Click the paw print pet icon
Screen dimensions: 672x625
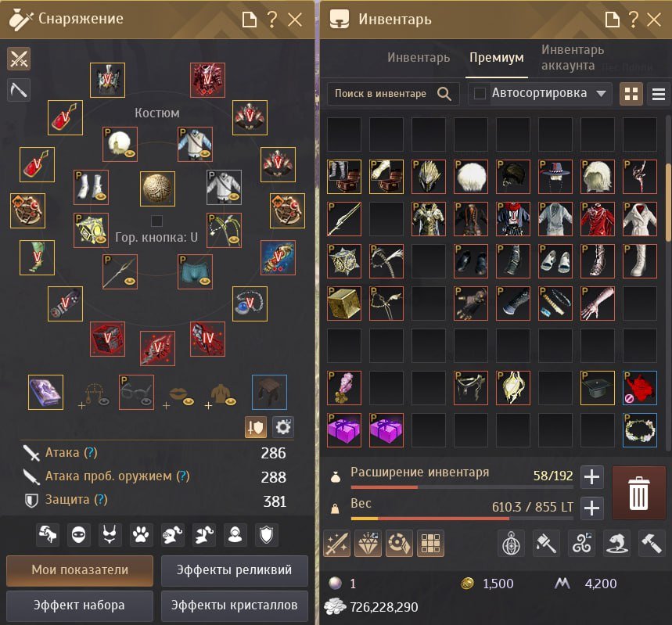click(141, 535)
